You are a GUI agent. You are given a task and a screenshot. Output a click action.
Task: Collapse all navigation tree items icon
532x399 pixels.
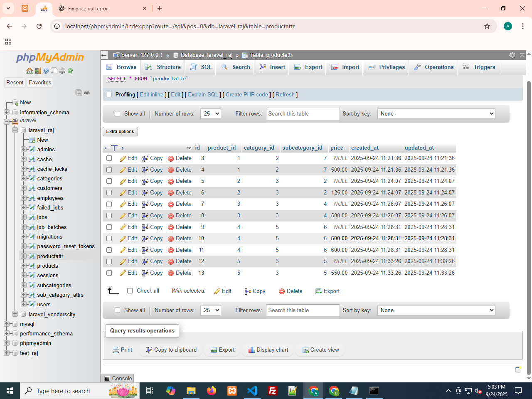(x=79, y=93)
